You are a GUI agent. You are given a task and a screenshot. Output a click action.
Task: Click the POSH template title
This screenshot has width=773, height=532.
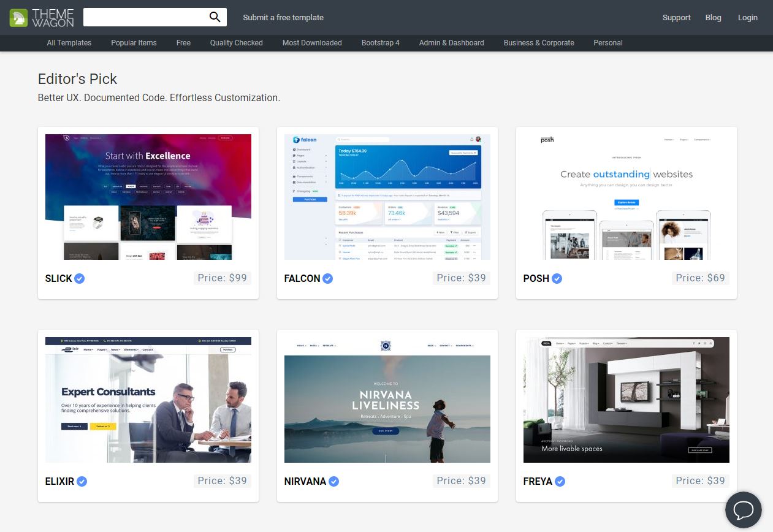(x=536, y=278)
